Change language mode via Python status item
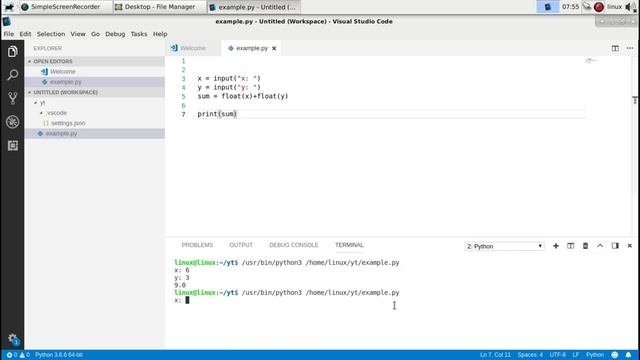The width and height of the screenshot is (640, 360). [595, 355]
